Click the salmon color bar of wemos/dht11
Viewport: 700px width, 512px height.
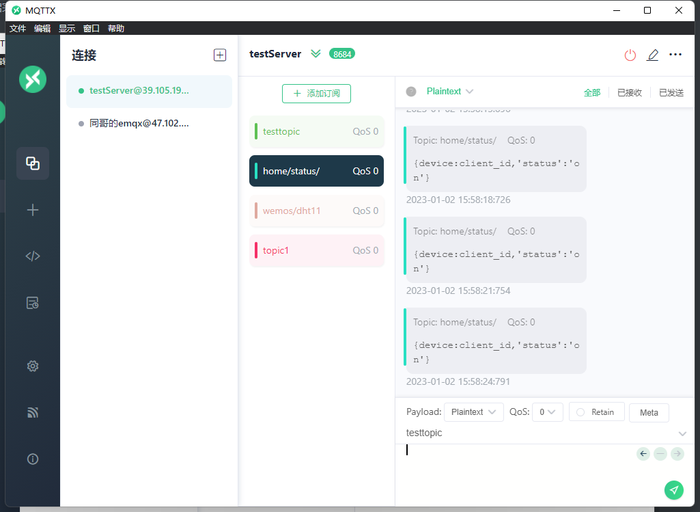tap(256, 211)
